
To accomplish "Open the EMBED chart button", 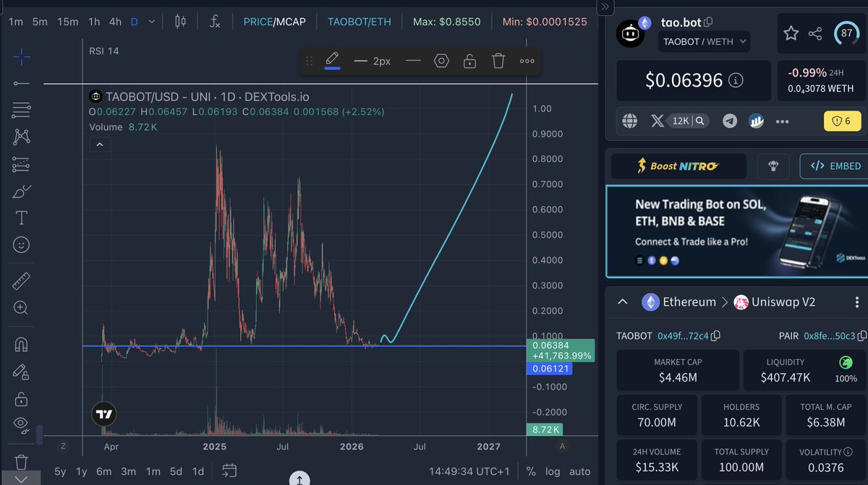I will point(834,166).
